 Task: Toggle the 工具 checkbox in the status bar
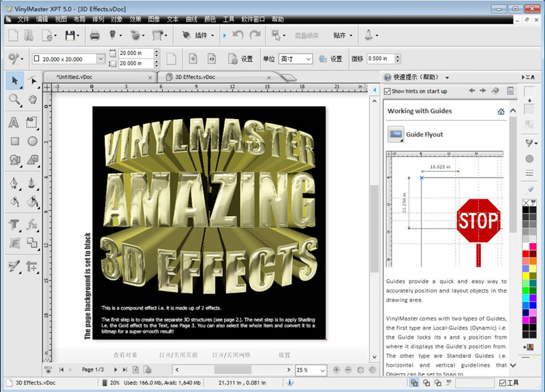click(x=503, y=383)
